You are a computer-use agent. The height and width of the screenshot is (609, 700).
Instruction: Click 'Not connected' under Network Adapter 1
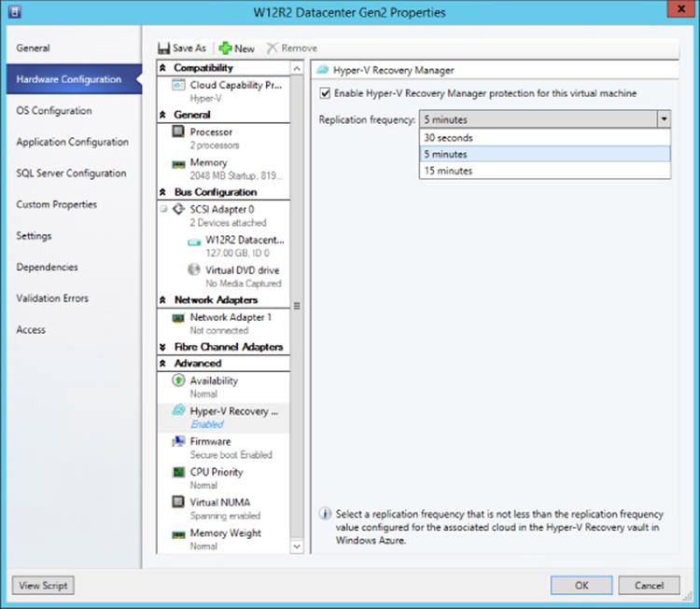[219, 330]
